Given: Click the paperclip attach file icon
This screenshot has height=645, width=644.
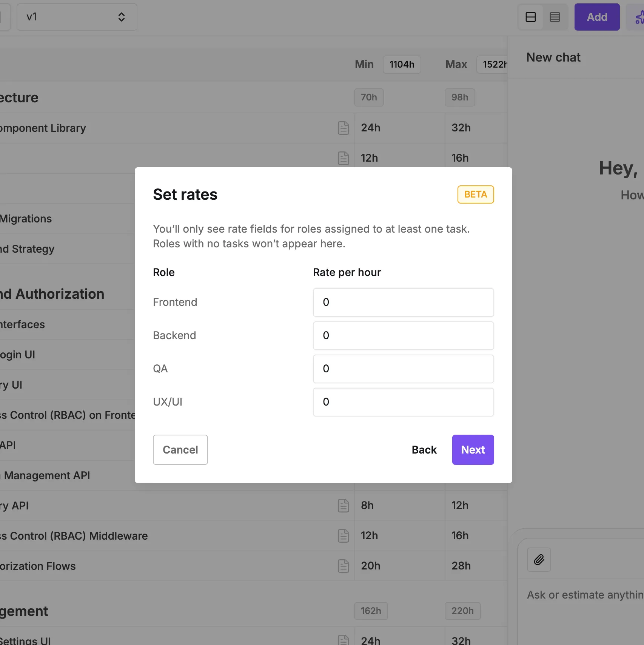Looking at the screenshot, I should (x=539, y=560).
